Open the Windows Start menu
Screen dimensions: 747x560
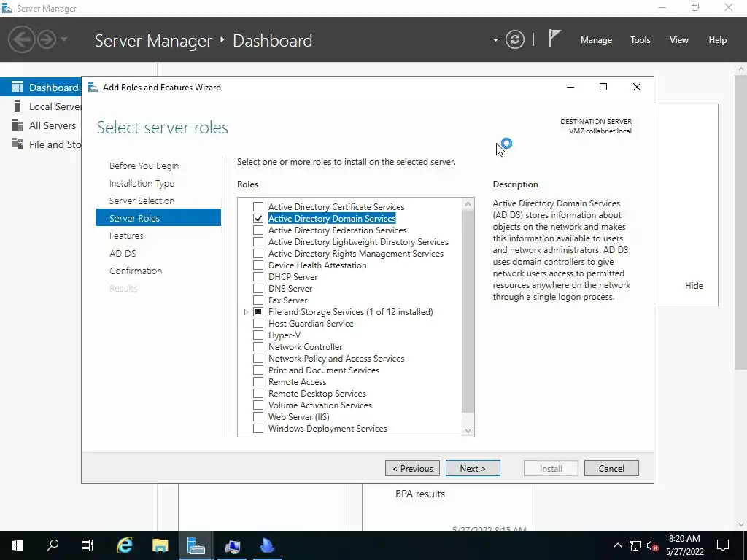[18, 545]
